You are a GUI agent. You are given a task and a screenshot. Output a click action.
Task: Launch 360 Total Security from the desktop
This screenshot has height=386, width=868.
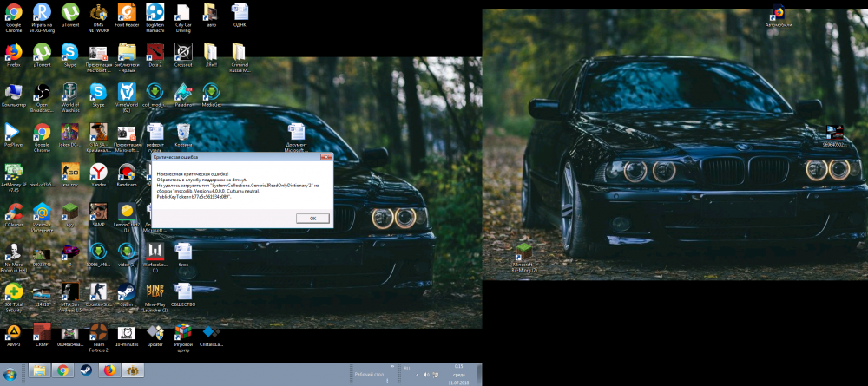tap(13, 291)
